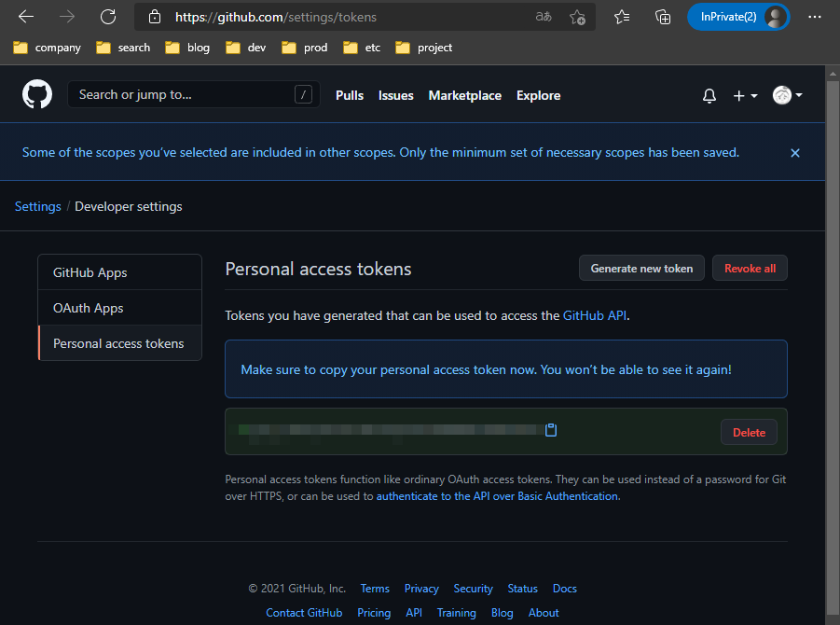Expand the user avatar dropdown
The width and height of the screenshot is (840, 625).
(787, 95)
